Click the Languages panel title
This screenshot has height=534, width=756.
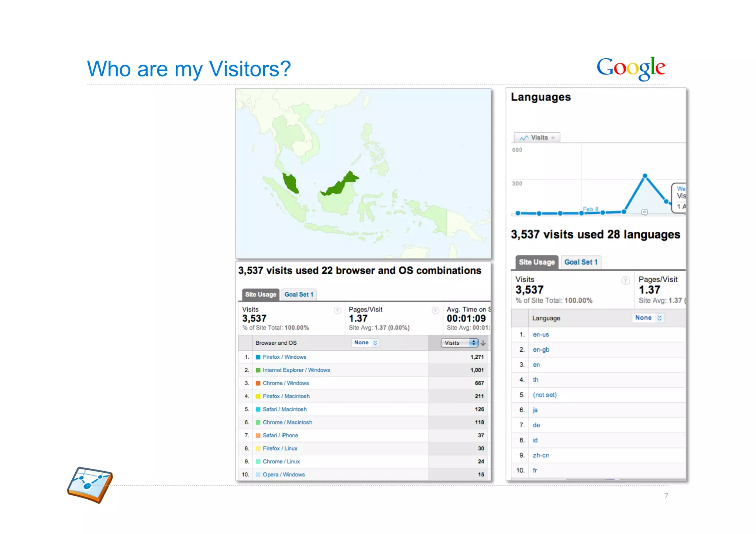pyautogui.click(x=541, y=97)
